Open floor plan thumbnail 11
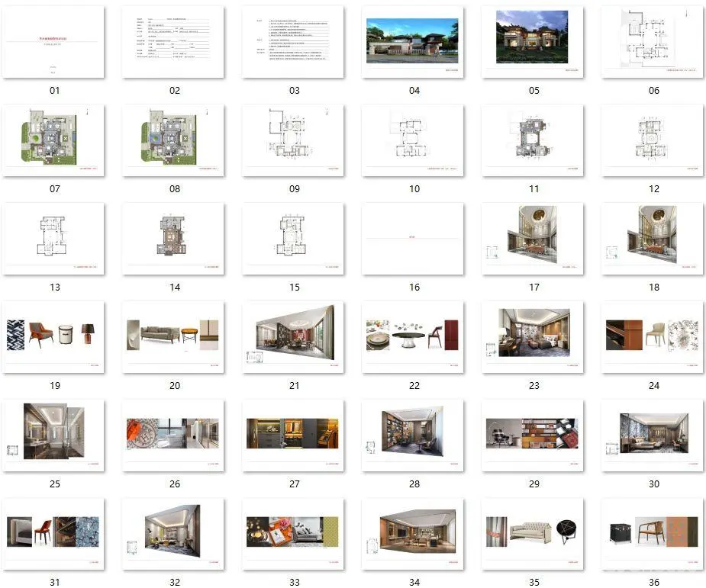 coord(534,140)
